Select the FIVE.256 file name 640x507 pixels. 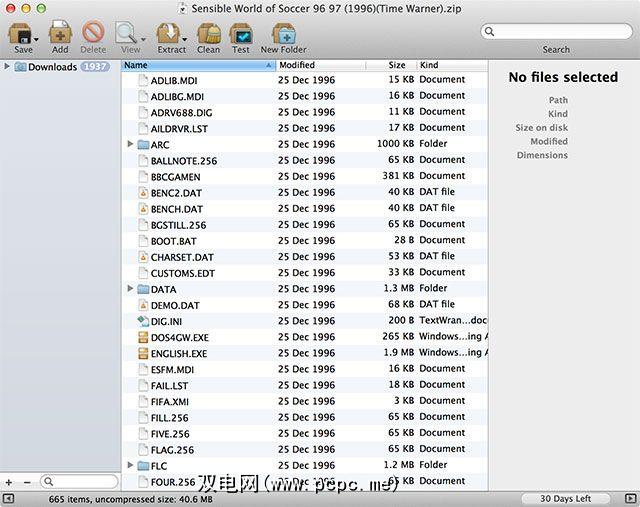click(170, 434)
